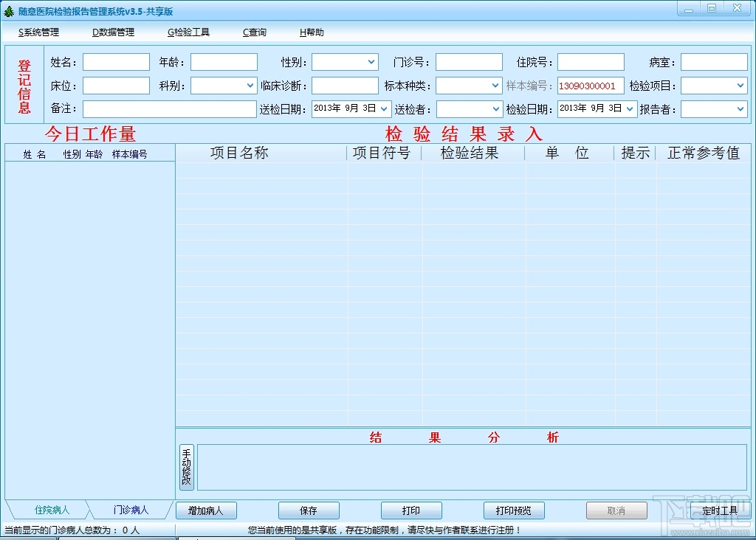Click the 定时工具 button

(x=719, y=510)
